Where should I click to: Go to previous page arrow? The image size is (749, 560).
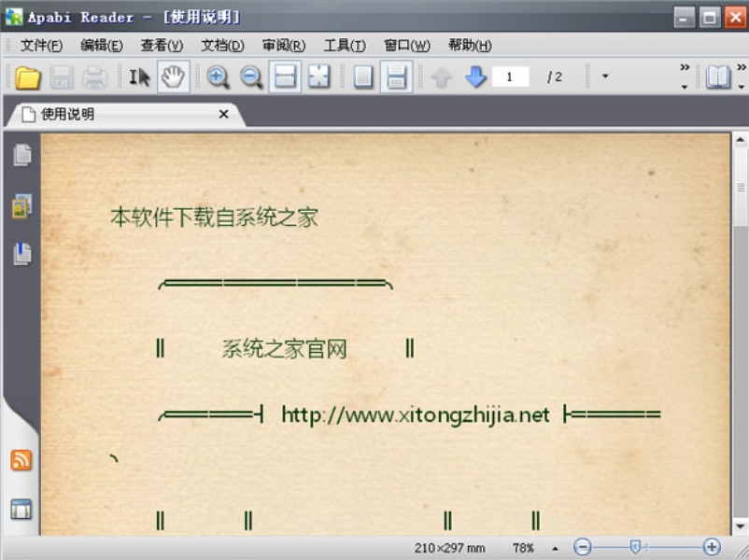click(442, 77)
